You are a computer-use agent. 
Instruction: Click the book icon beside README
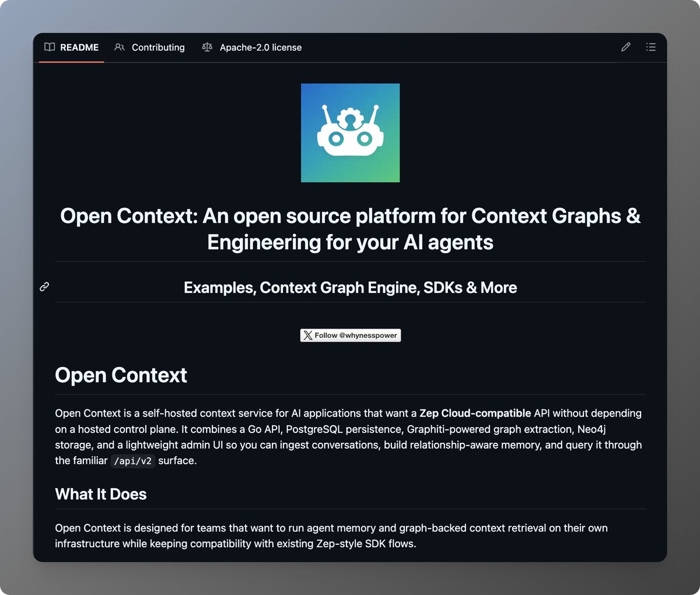pos(50,47)
